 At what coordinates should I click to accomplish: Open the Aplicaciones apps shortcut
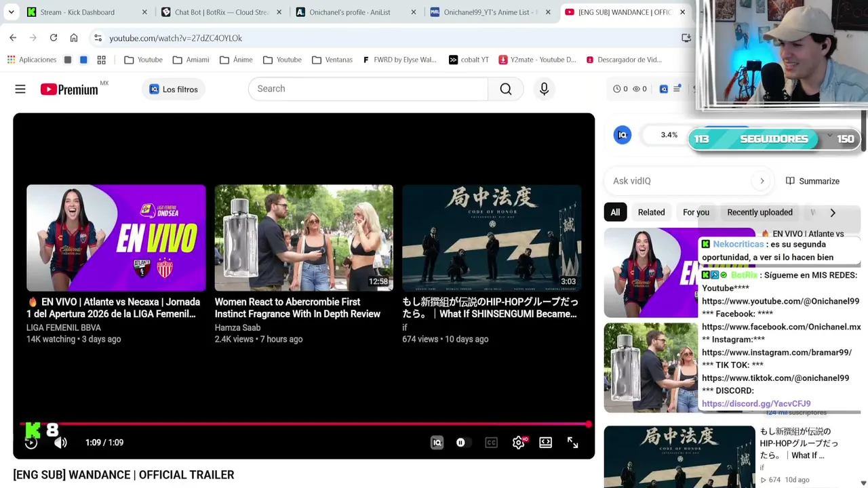tap(32, 60)
